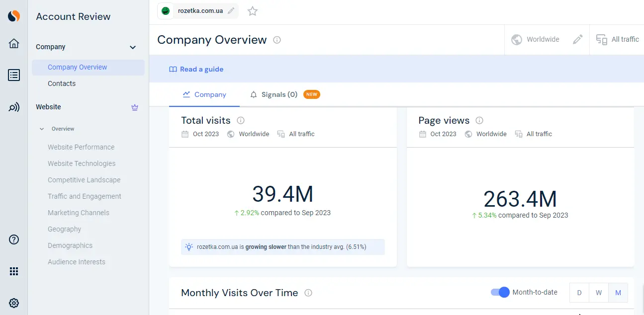The width and height of the screenshot is (644, 315).
Task: Select the M monthly granularity button
Action: click(x=618, y=293)
